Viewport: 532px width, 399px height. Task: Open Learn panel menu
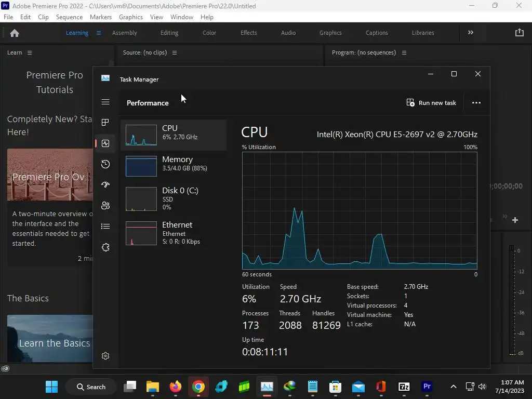pos(30,52)
